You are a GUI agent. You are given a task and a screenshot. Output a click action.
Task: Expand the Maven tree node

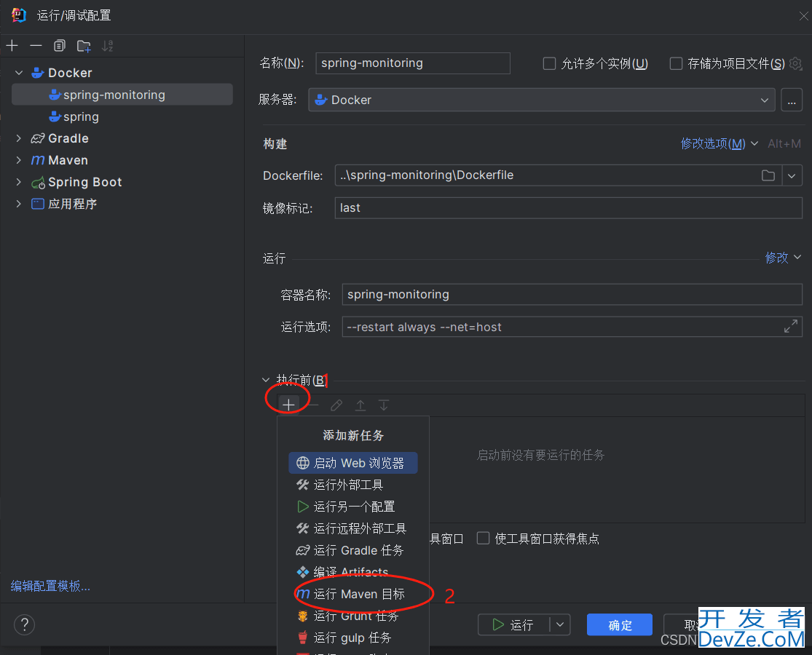tap(19, 160)
